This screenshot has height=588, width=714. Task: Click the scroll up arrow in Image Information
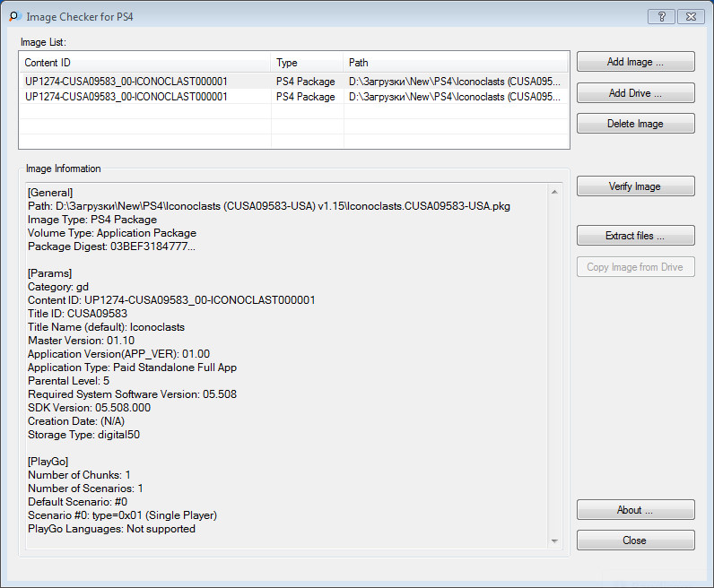pos(554,192)
